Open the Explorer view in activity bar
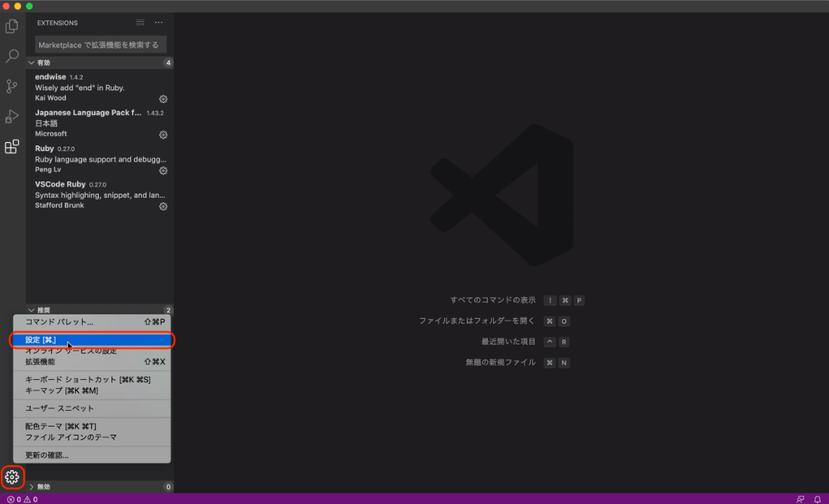The image size is (829, 504). tap(11, 26)
